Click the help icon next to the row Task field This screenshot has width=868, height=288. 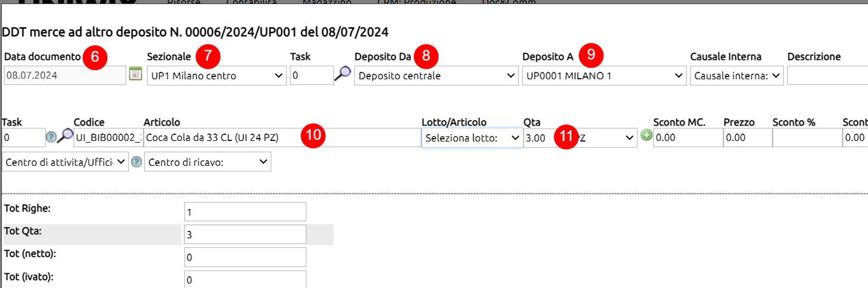pyautogui.click(x=51, y=136)
